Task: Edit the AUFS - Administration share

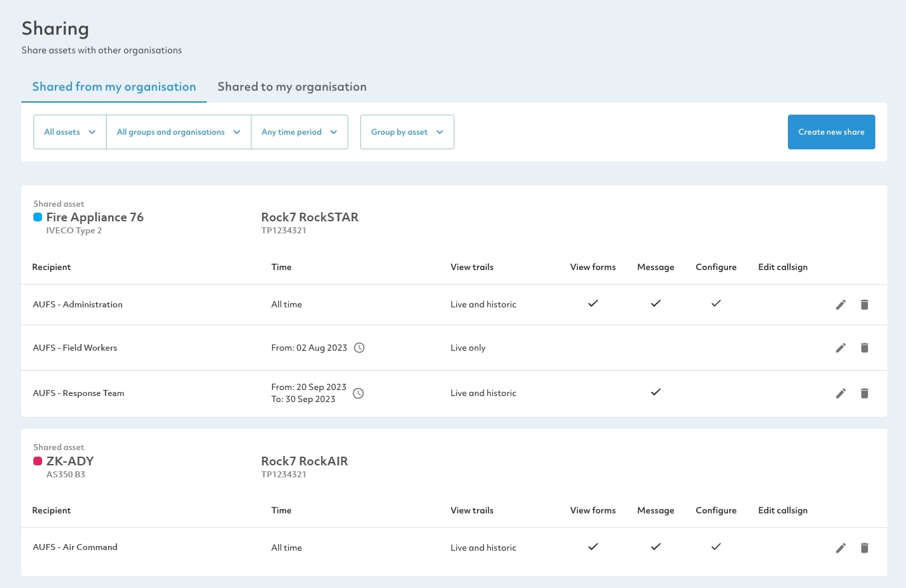Action: click(841, 305)
